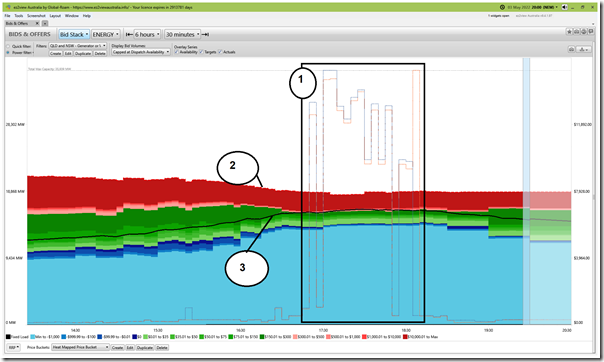
Task: Click the comment bubble icon
Action: 591,32
